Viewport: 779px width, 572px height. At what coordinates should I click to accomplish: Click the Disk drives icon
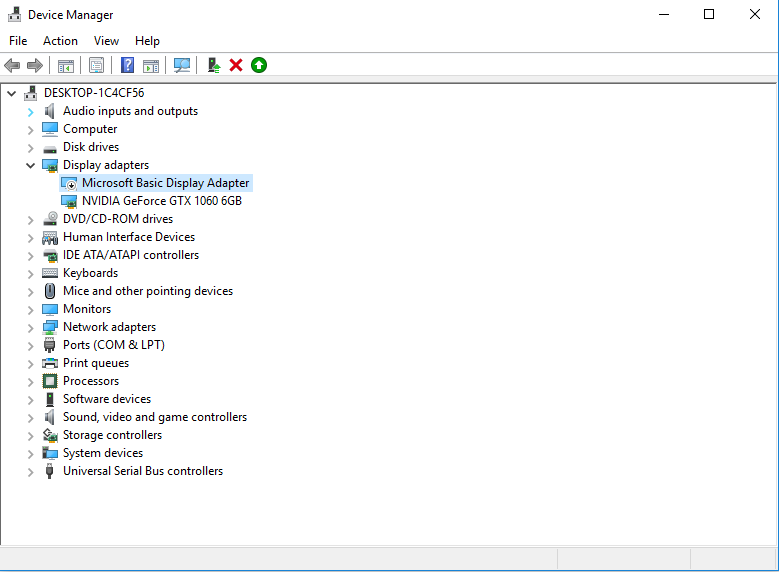[x=50, y=148]
